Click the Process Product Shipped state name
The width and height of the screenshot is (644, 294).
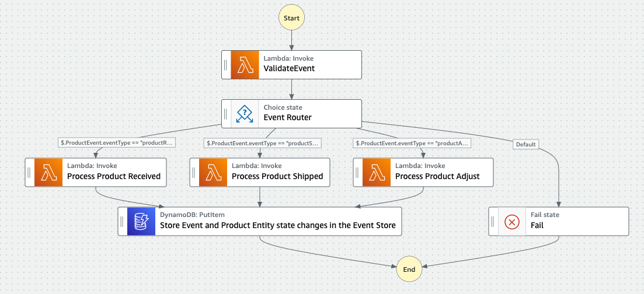point(277,177)
